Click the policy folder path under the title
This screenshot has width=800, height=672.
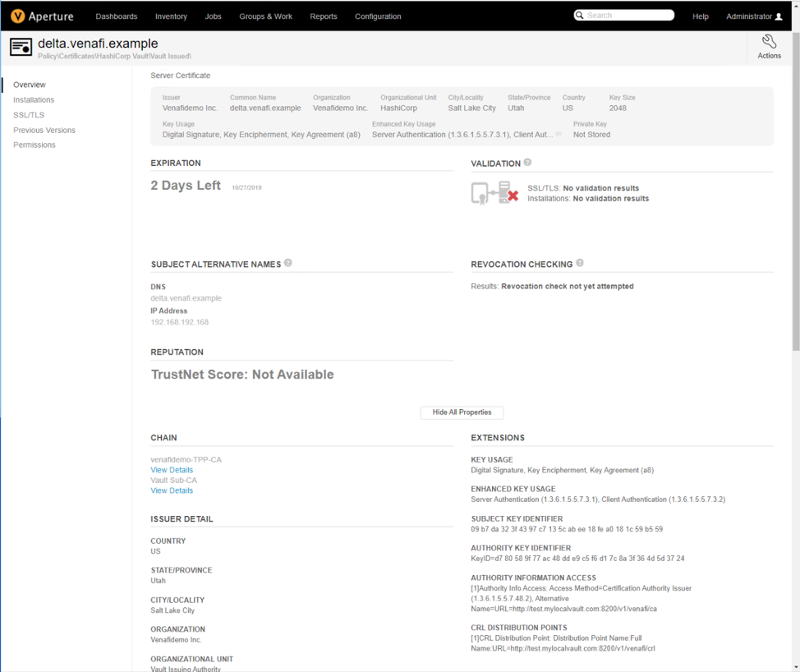(115, 56)
